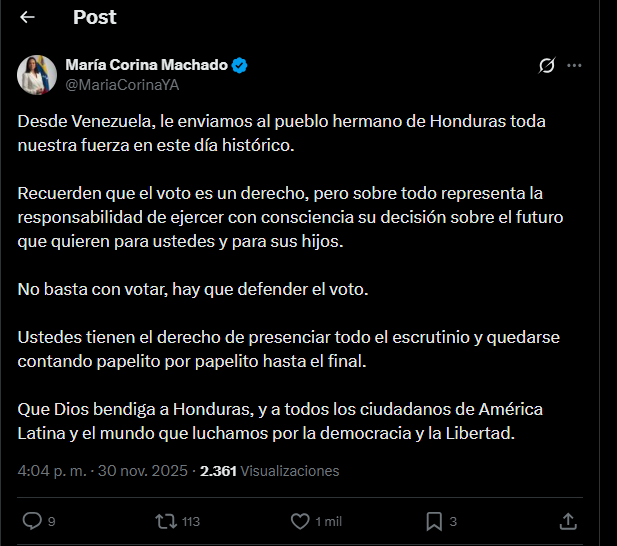Click the reply count number 9
The width and height of the screenshot is (617, 546).
point(51,521)
